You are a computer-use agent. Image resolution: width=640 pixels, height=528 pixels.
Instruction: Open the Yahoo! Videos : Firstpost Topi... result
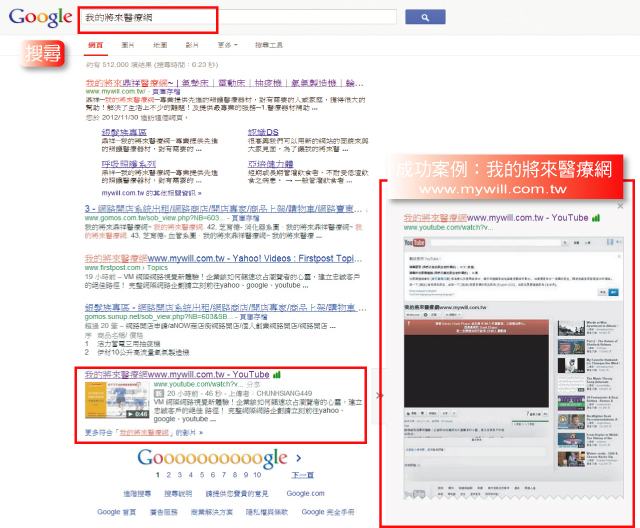[223, 258]
